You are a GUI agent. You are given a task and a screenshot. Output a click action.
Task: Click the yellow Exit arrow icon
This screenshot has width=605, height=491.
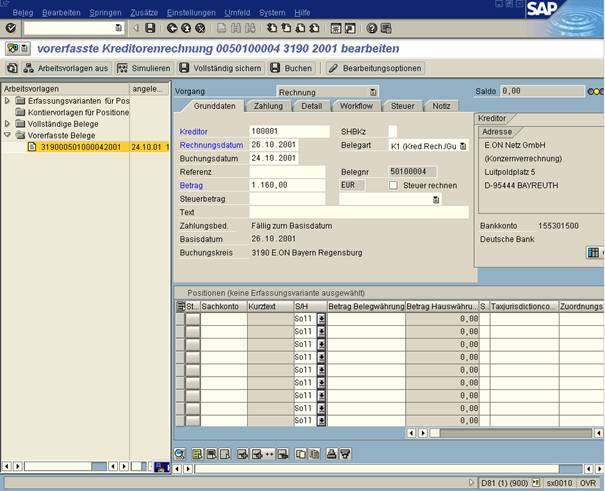coord(186,28)
